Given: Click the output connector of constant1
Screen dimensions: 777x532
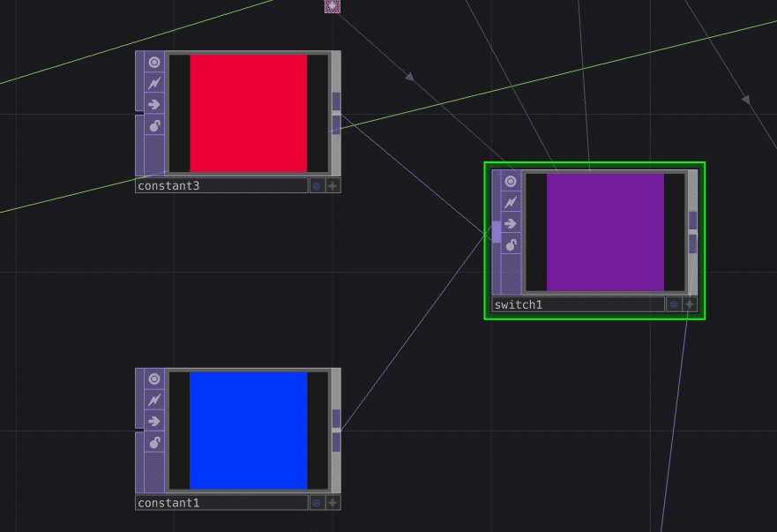Looking at the screenshot, I should pos(337,431).
